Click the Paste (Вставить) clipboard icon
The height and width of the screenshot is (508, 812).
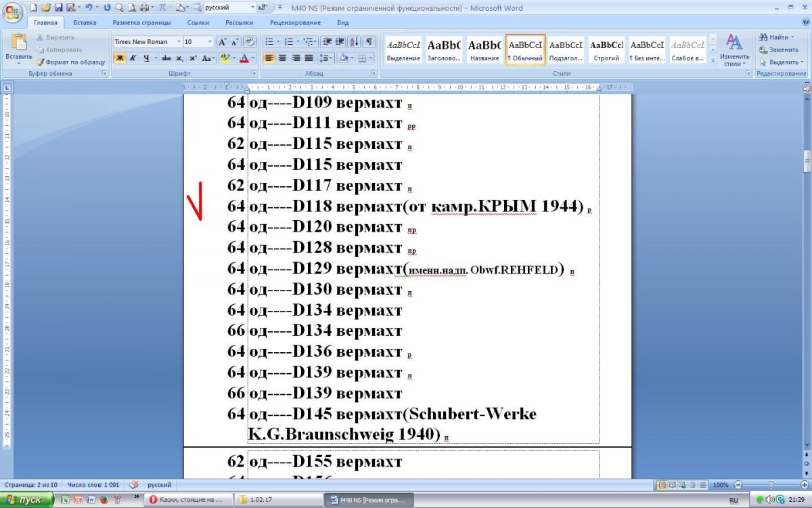coord(18,42)
